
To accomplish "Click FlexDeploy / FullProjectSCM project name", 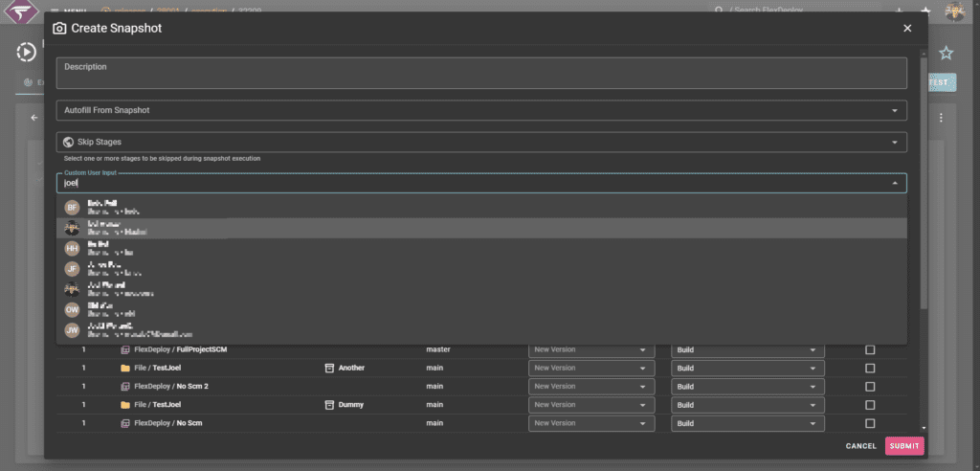I will click(x=181, y=349).
